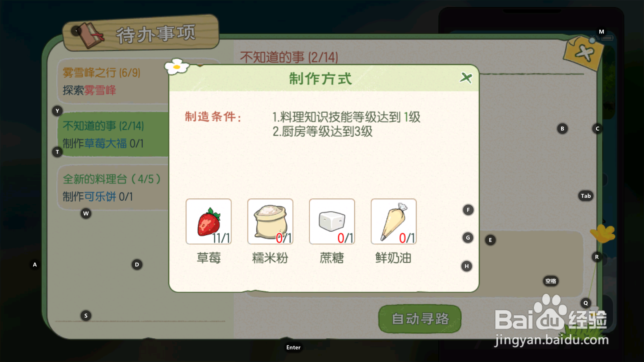
Task: Click the Enter key hint badge
Action: pos(293,348)
